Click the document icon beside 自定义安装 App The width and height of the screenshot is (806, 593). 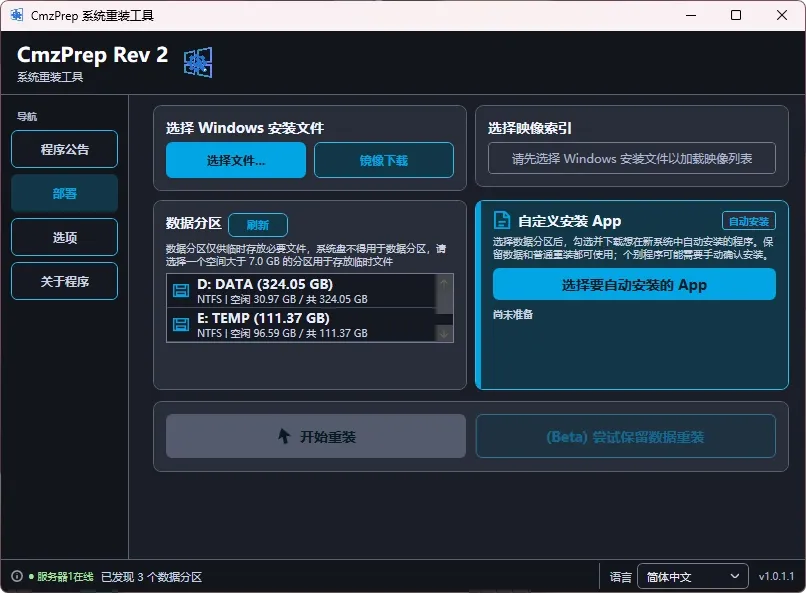pos(502,220)
